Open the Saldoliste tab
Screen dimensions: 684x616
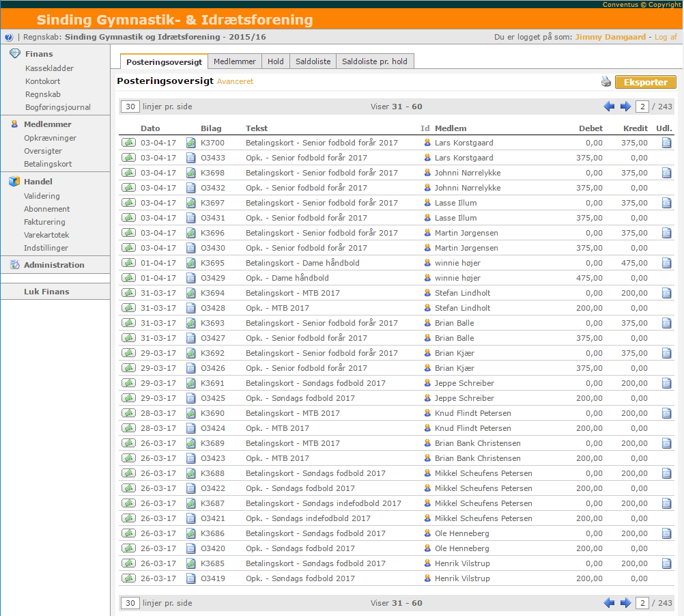coord(313,61)
